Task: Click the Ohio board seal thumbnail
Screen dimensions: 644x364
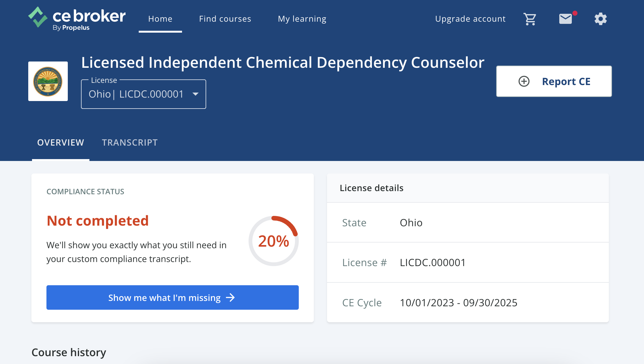Action: (x=48, y=81)
